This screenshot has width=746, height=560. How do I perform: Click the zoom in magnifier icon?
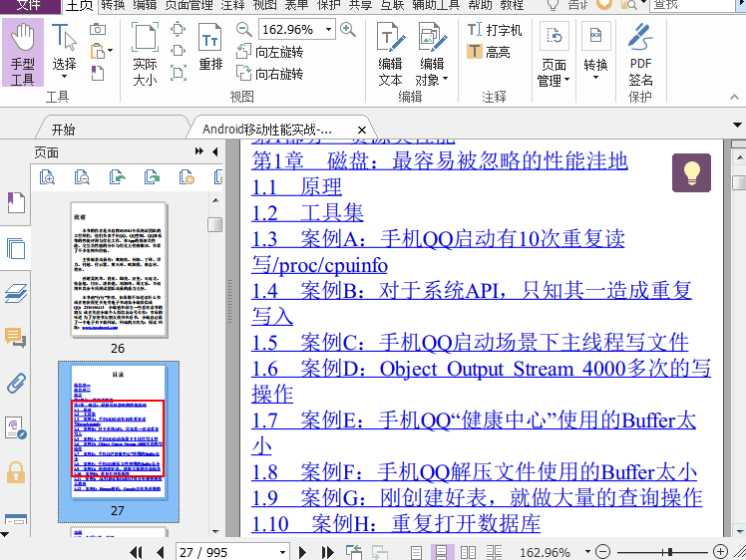coord(348,30)
